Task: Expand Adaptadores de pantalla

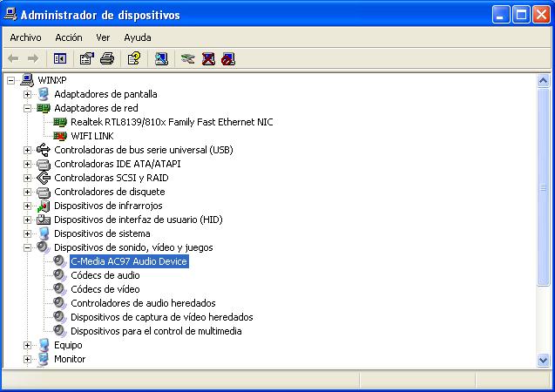Action: 27,94
